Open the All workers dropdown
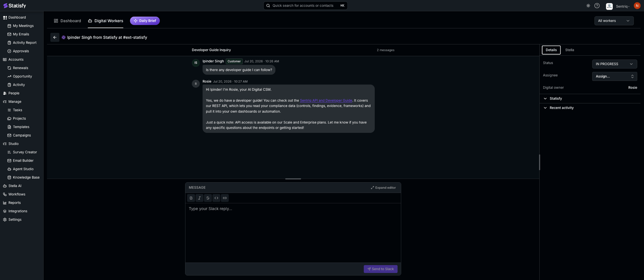The image size is (644, 280). pos(614,21)
